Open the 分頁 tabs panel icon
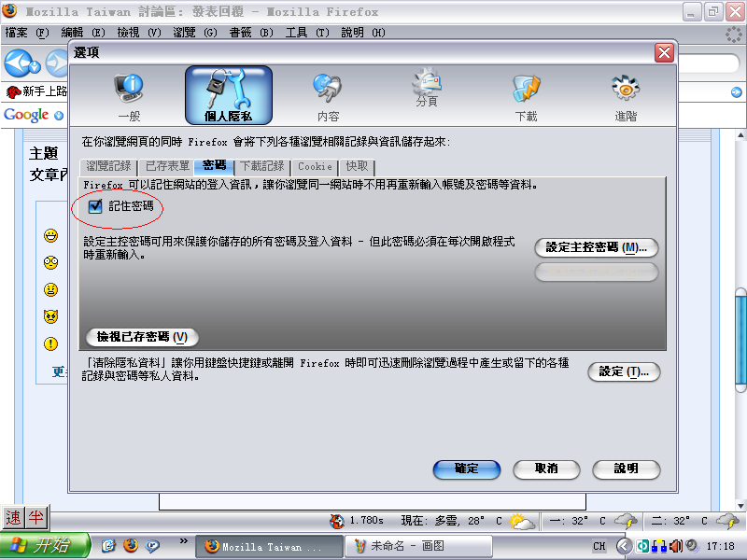 coord(427,88)
